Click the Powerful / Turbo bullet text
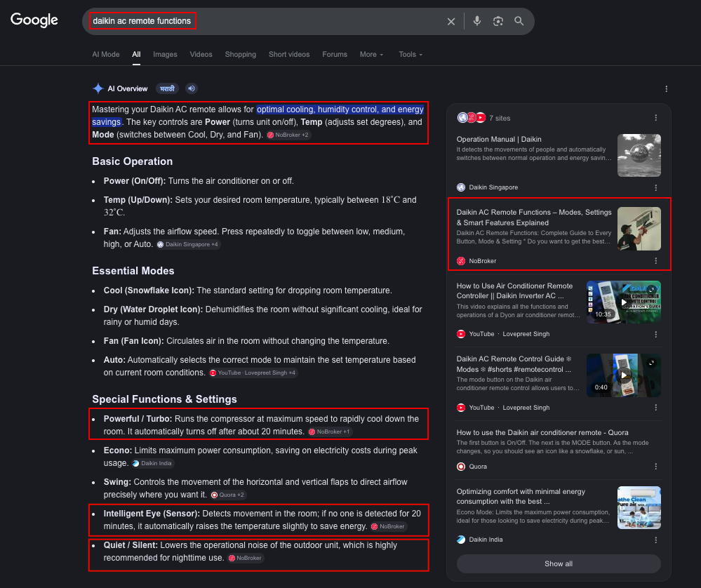This screenshot has height=588, width=701. click(261, 425)
